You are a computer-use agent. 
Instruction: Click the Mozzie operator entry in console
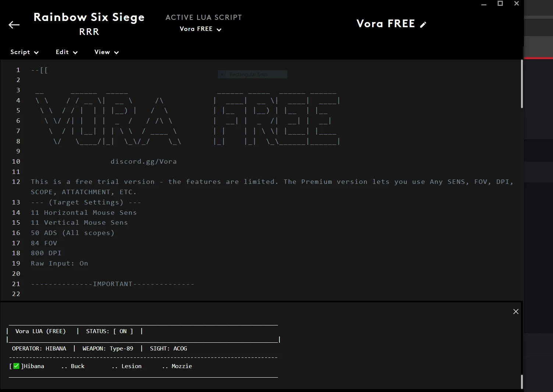click(182, 366)
